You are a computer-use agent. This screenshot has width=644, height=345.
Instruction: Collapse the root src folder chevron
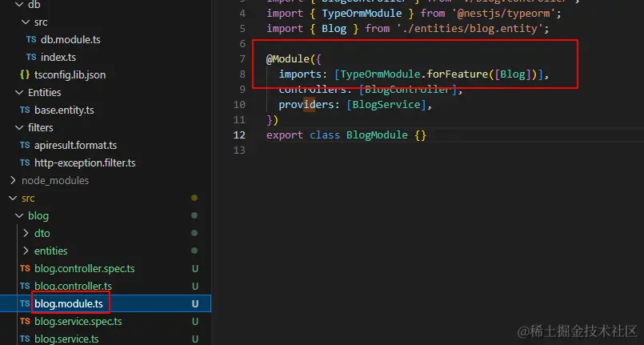pos(13,198)
